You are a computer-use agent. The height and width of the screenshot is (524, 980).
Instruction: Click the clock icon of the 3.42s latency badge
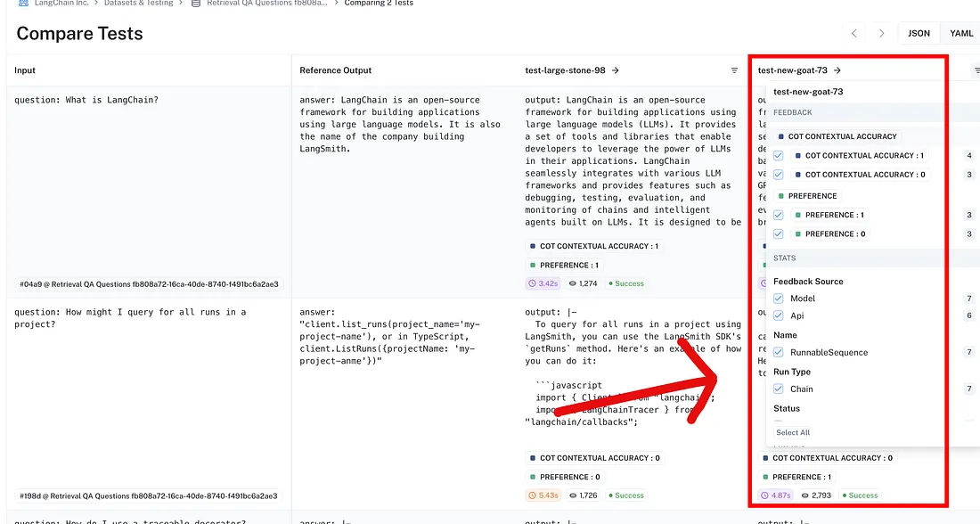533,283
